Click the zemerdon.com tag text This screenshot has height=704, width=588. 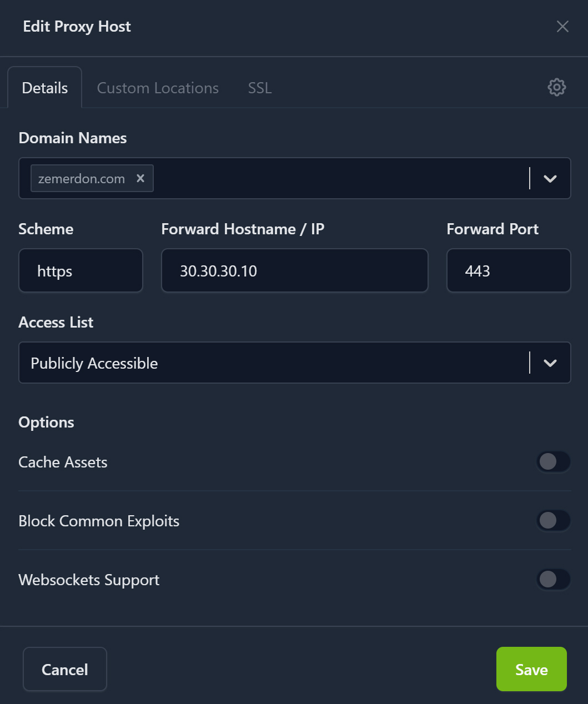click(81, 179)
